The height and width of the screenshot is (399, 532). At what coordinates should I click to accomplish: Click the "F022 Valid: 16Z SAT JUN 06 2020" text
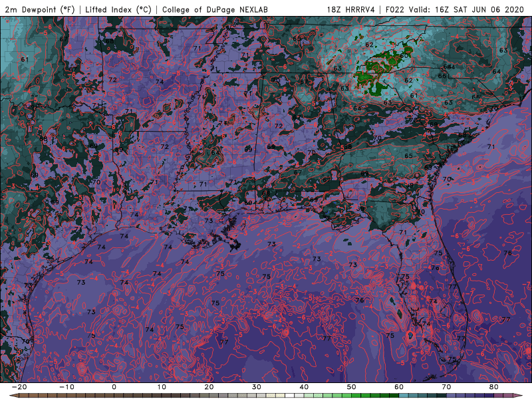(x=455, y=9)
